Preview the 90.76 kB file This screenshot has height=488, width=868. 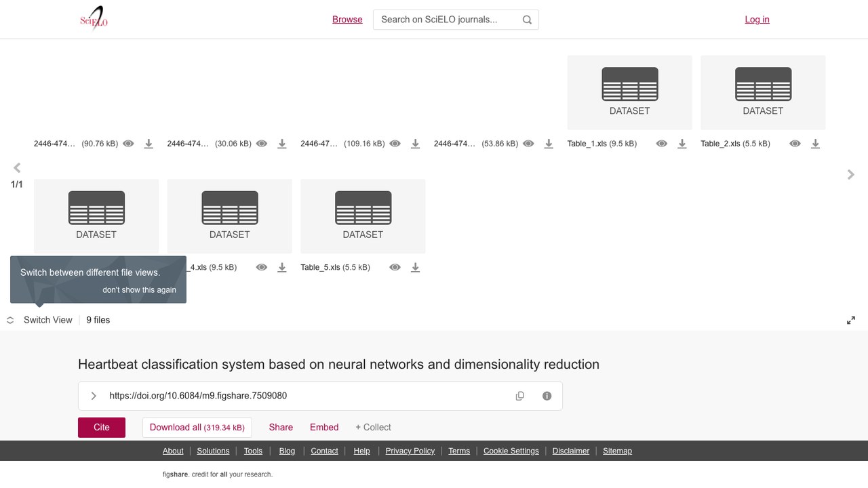[x=128, y=144]
